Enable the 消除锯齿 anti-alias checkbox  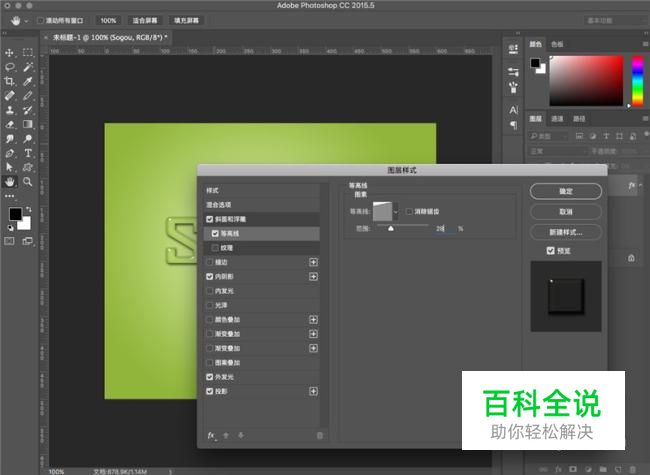[409, 212]
